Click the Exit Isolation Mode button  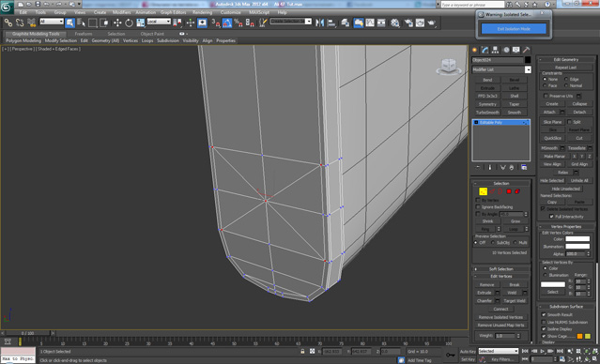click(514, 29)
